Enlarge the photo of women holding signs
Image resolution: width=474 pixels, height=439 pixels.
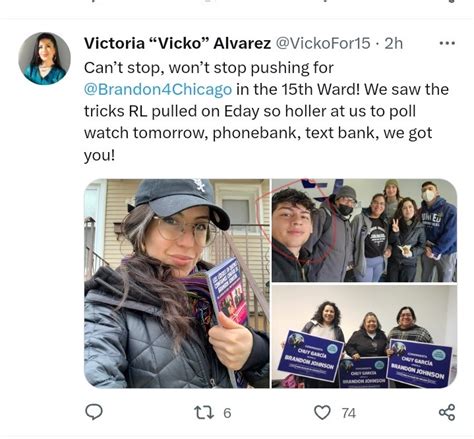coord(364,336)
